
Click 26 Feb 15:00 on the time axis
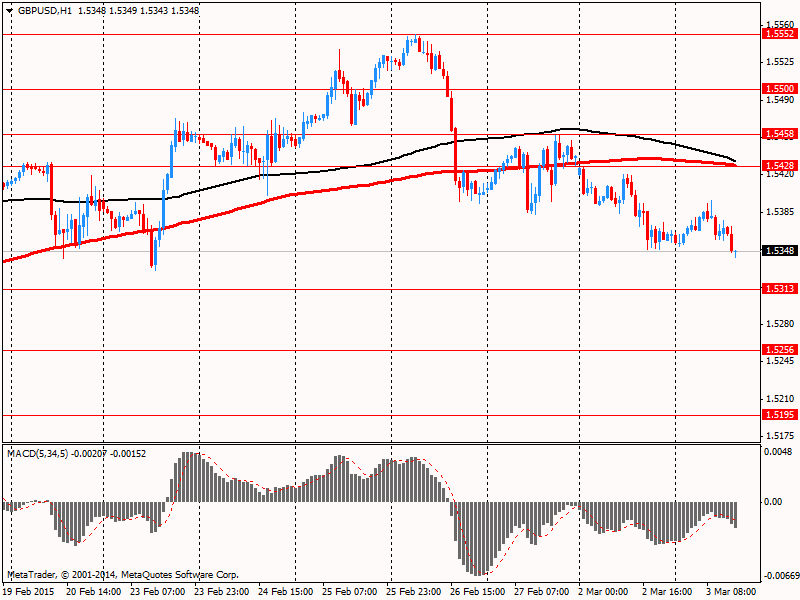[478, 592]
